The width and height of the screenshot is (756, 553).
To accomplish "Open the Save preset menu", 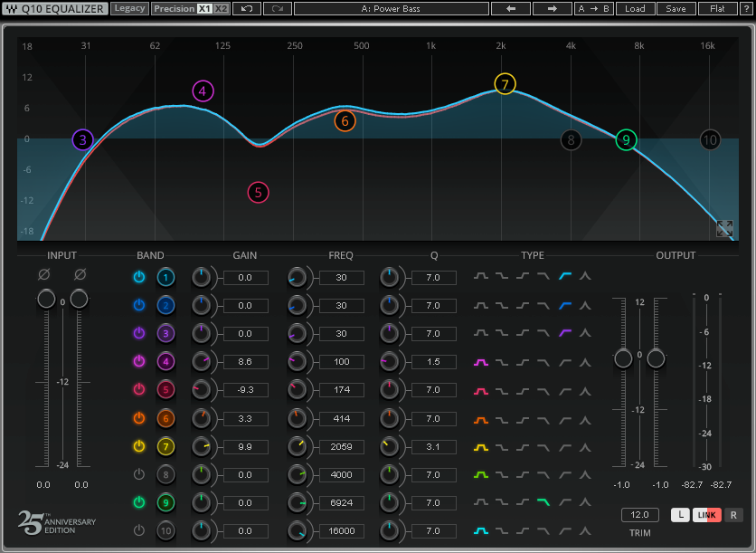I will [x=676, y=9].
